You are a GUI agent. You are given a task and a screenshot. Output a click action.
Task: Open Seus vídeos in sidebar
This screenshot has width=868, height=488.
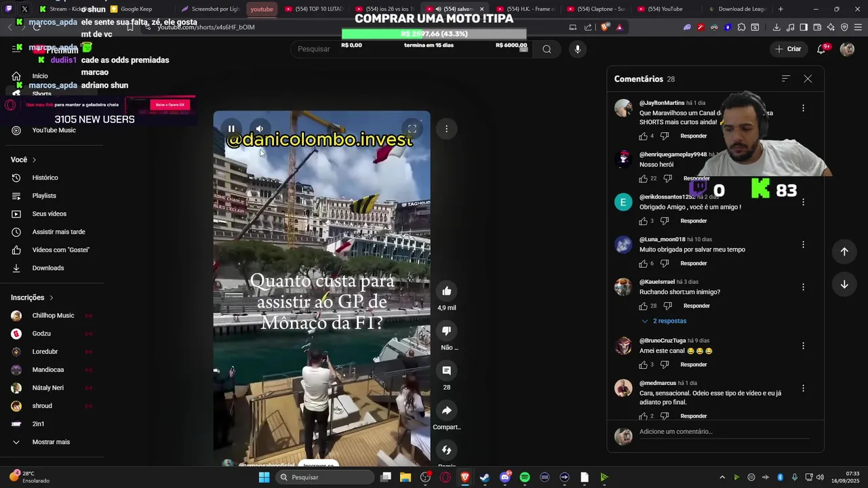[50, 214]
